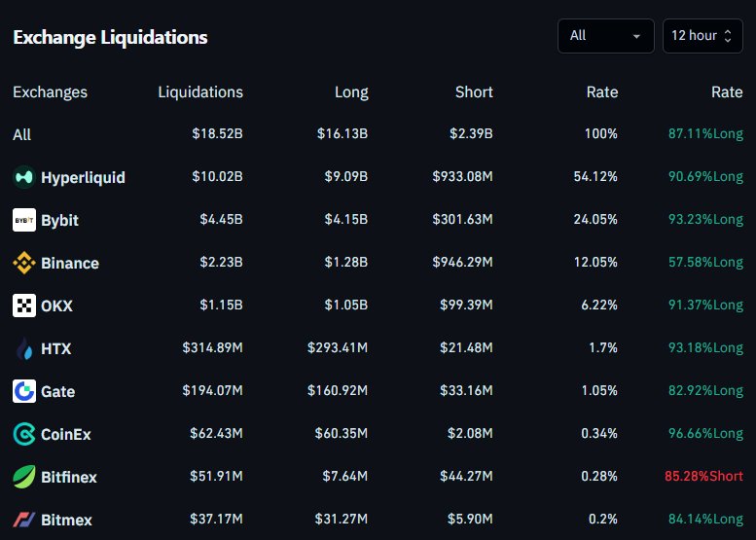Viewport: 756px width, 540px height.
Task: Click the Exchange Liquidations title
Action: pos(110,38)
